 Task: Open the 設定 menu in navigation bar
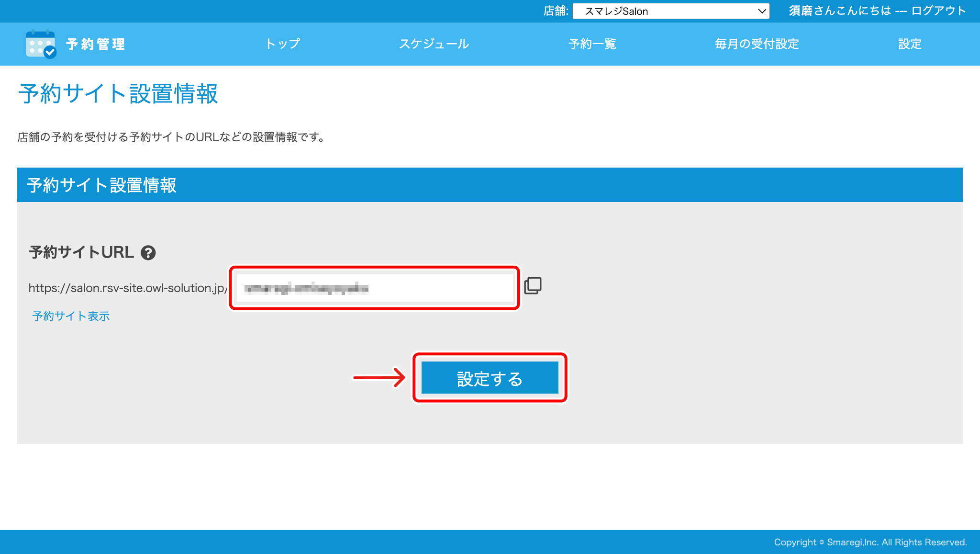coord(909,44)
